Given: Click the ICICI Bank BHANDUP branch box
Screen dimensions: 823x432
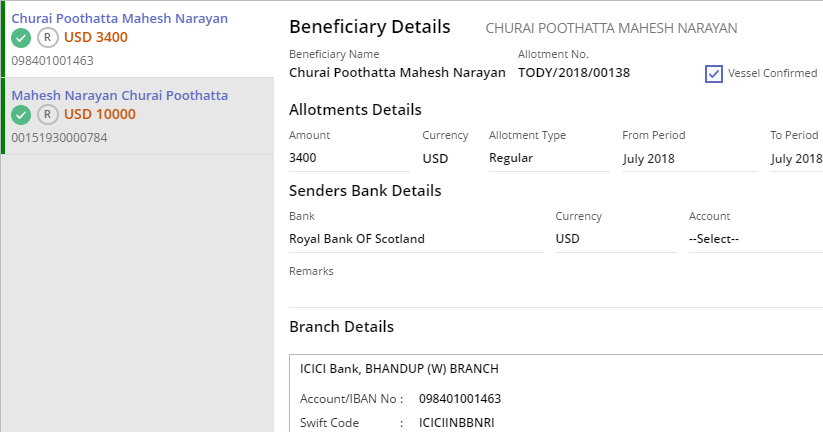Looking at the screenshot, I should [556, 393].
